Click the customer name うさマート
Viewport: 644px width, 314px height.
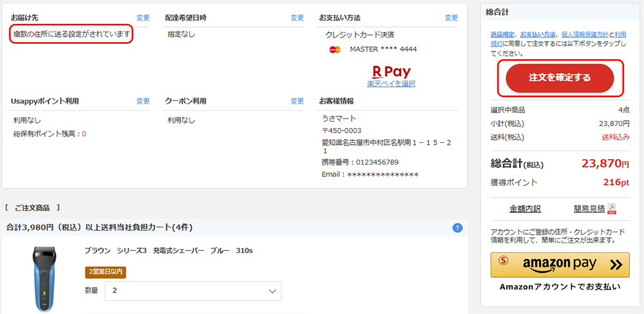pos(339,118)
